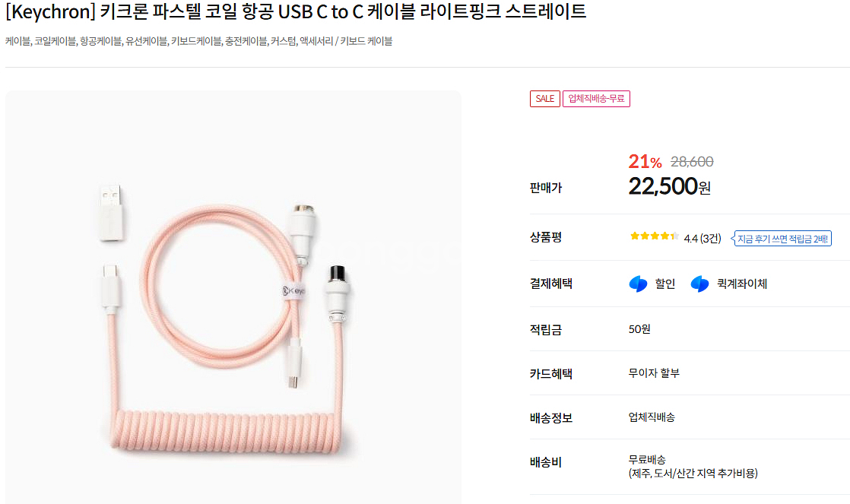
Task: Click the yellow star rating icons
Action: pyautogui.click(x=654, y=236)
